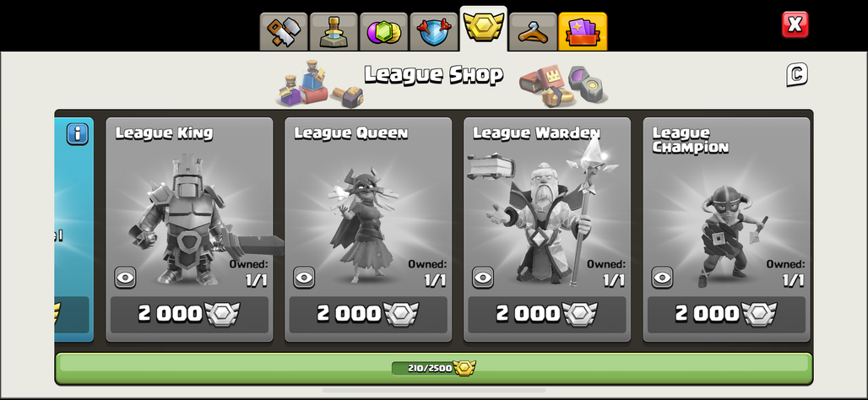
Task: Buy League Warden for 2 000 medals
Action: (x=547, y=314)
